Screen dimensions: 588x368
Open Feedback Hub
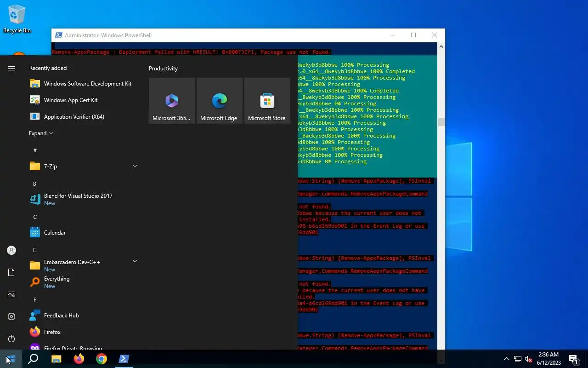(84, 316)
